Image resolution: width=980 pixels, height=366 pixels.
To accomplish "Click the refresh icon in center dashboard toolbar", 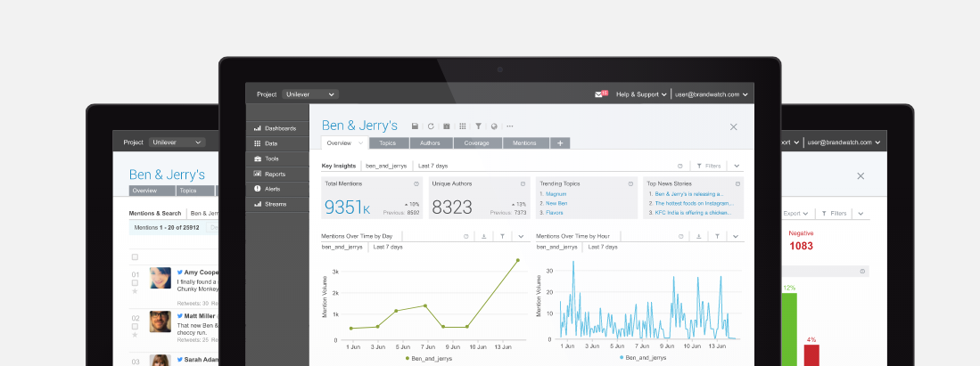I will 431,126.
